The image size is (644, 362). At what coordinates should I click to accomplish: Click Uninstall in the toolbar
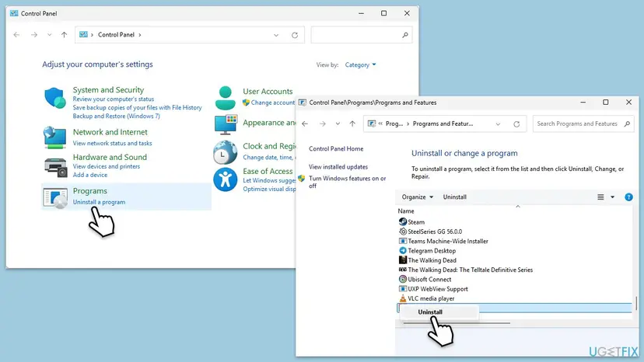[455, 197]
